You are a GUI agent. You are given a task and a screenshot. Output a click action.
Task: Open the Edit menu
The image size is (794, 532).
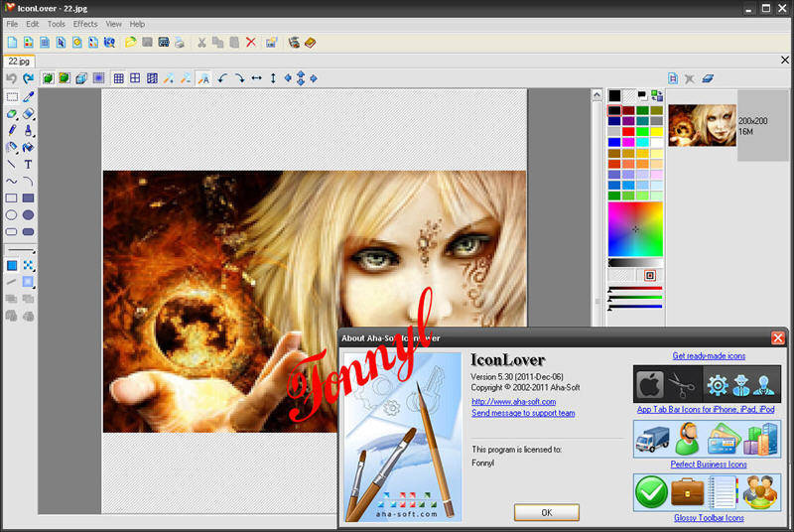tap(33, 24)
